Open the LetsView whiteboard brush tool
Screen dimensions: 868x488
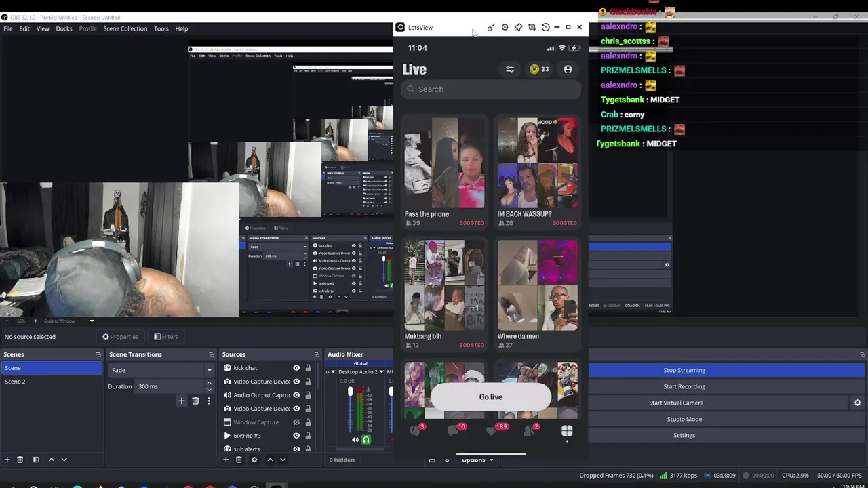[x=491, y=27]
